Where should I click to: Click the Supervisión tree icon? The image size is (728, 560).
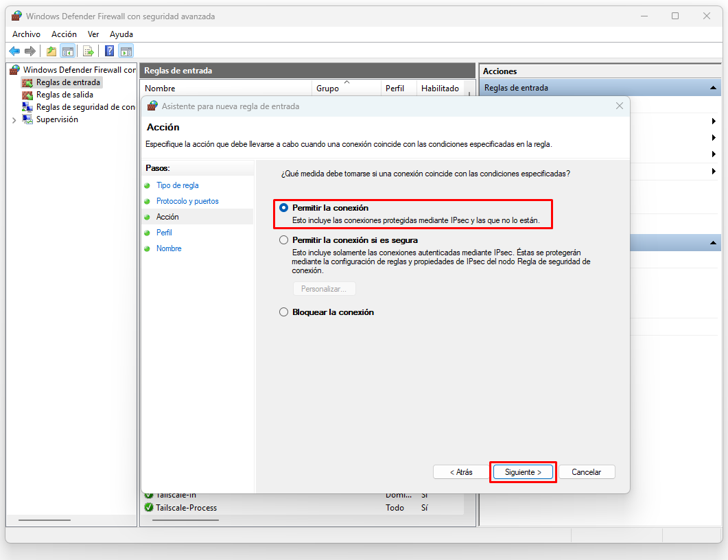coord(28,119)
